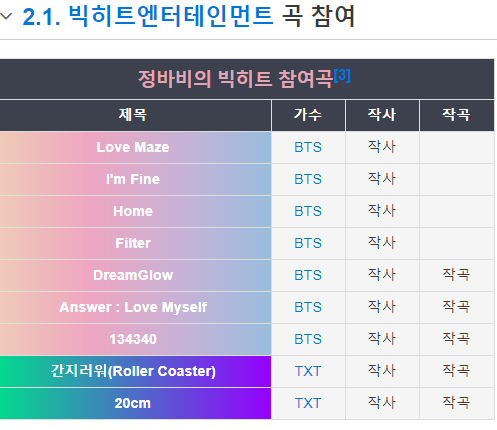Viewport: 497px width, 430px height.
Task: Click the 곡 참여 heading text
Action: (x=319, y=16)
